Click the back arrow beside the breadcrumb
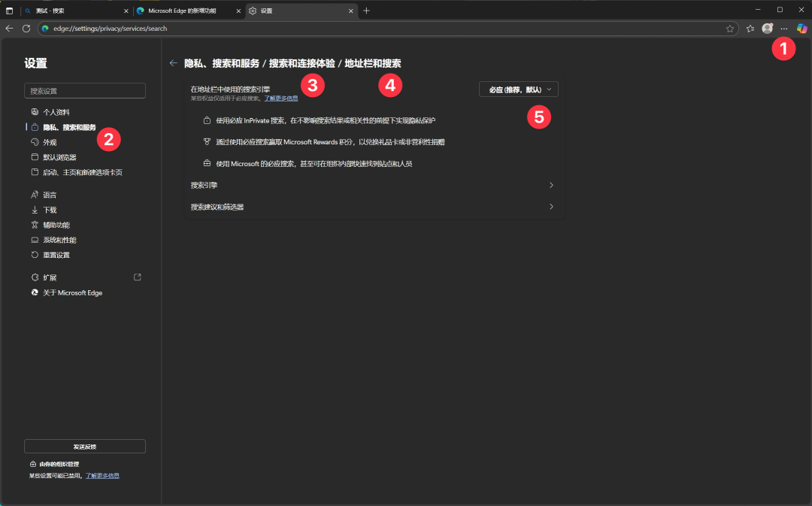The image size is (812, 506). (x=174, y=63)
